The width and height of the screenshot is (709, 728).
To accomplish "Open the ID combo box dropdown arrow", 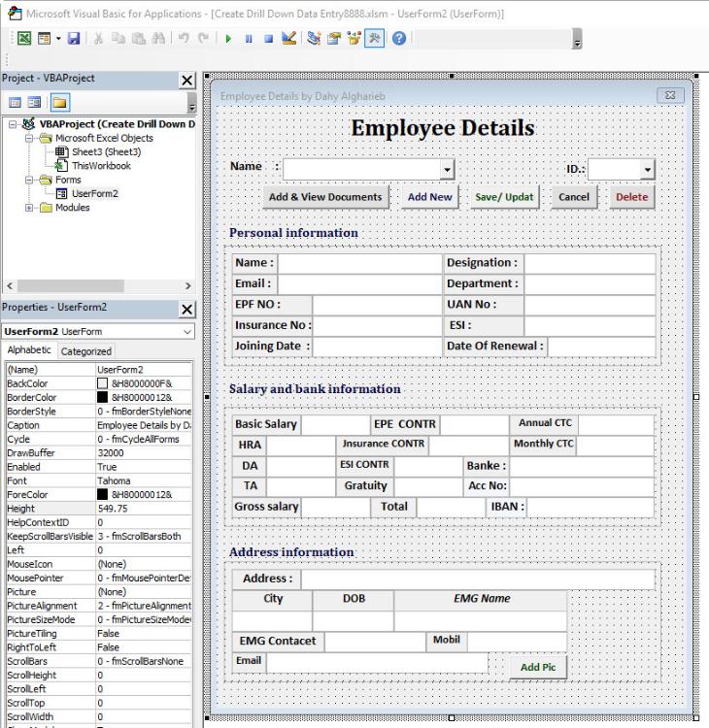I will click(x=647, y=170).
